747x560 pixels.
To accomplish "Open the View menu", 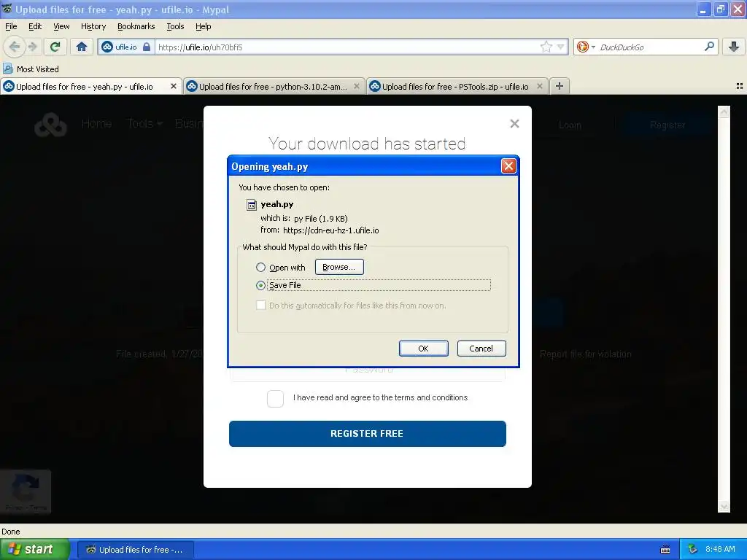I will [61, 26].
